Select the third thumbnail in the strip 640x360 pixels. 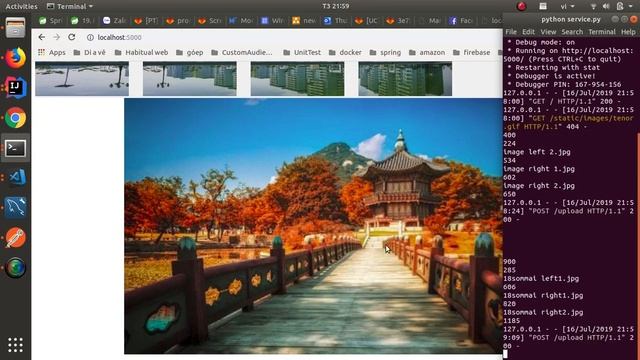pos(298,79)
